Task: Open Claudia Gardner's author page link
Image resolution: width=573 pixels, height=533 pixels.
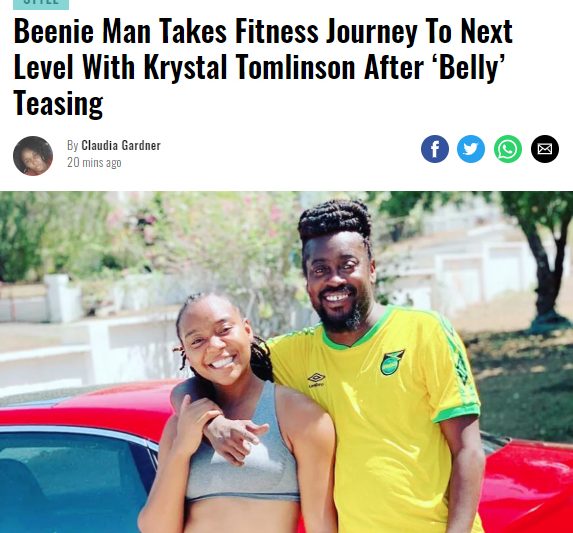Action: 121,145
